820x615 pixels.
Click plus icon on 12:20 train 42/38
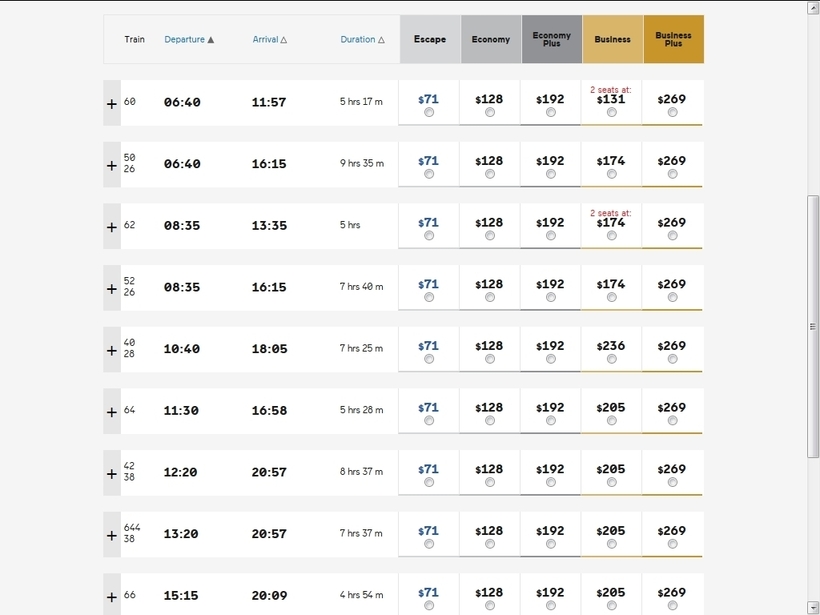tap(111, 473)
